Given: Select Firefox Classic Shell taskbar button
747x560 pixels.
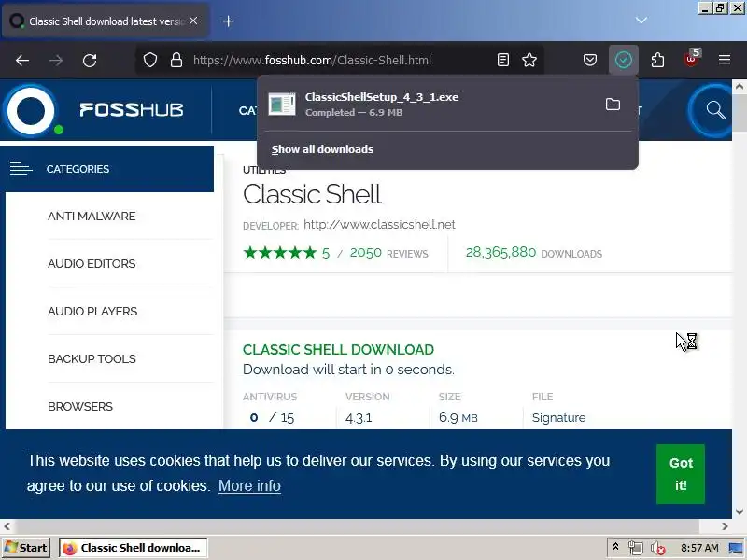Looking at the screenshot, I should (x=133, y=548).
